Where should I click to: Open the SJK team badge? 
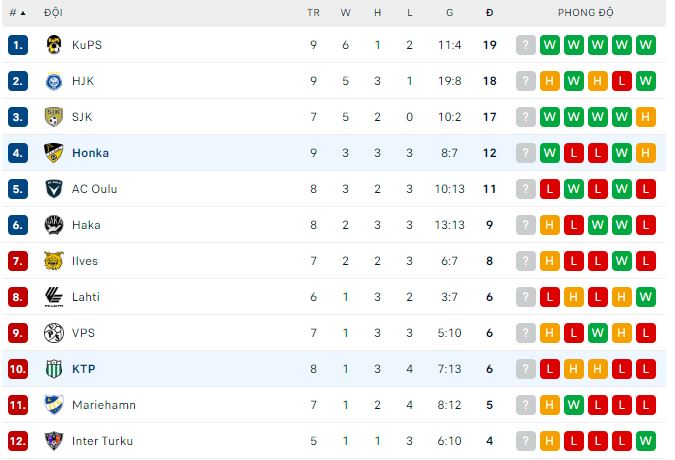pyautogui.click(x=54, y=117)
